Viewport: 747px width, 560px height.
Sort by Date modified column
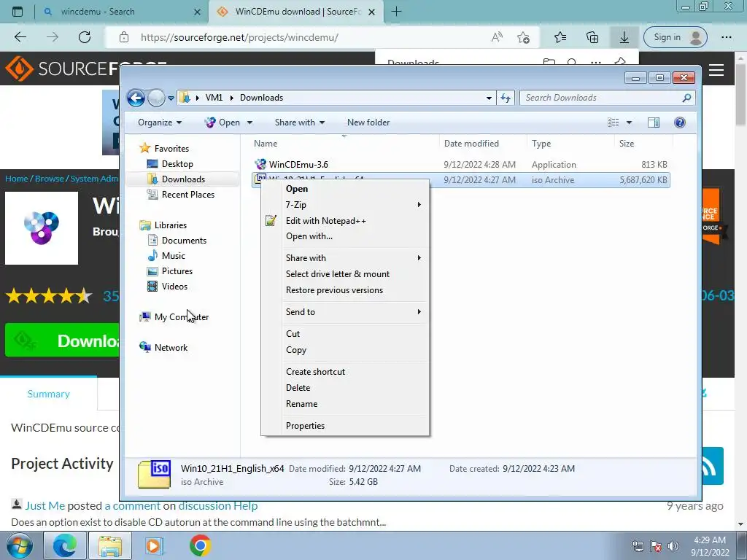click(471, 144)
